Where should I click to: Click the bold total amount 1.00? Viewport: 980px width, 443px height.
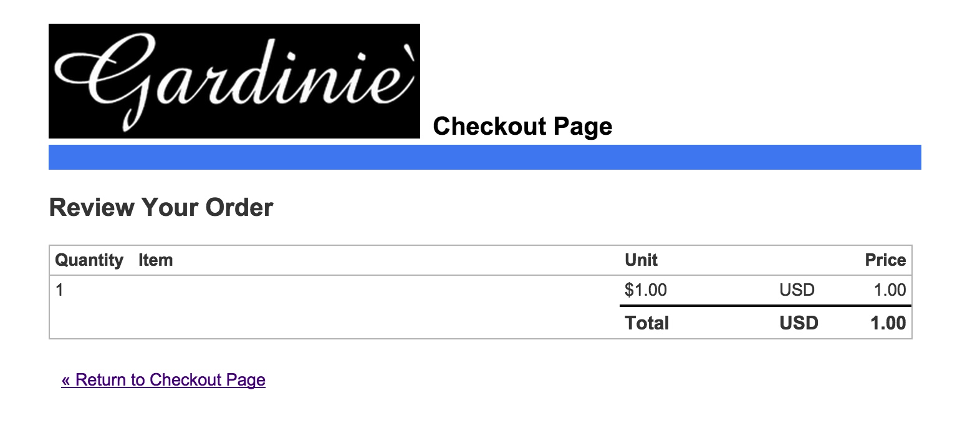tap(888, 323)
